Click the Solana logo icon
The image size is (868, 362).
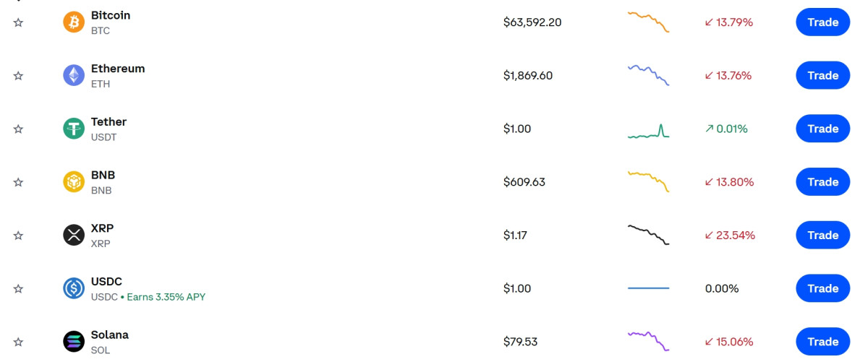click(74, 342)
